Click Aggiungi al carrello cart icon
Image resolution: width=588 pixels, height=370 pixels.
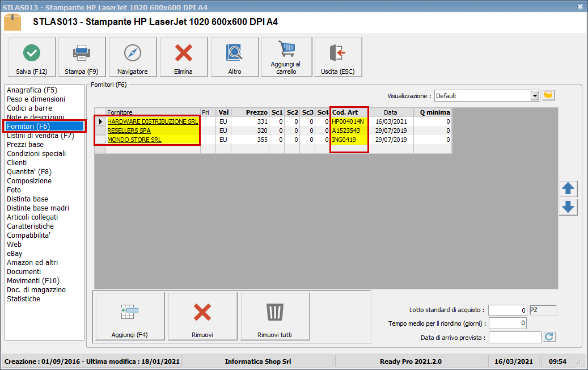(x=286, y=50)
